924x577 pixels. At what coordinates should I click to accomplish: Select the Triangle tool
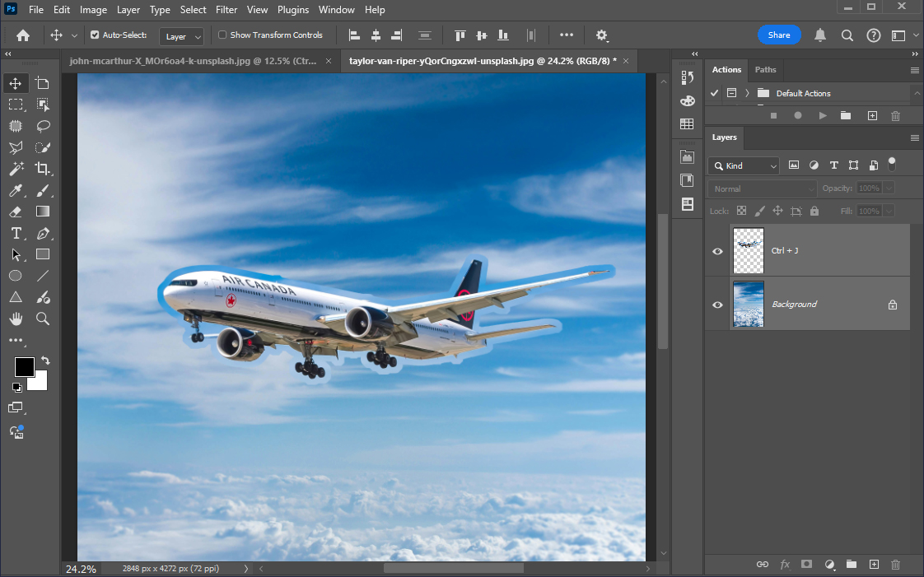click(x=16, y=297)
